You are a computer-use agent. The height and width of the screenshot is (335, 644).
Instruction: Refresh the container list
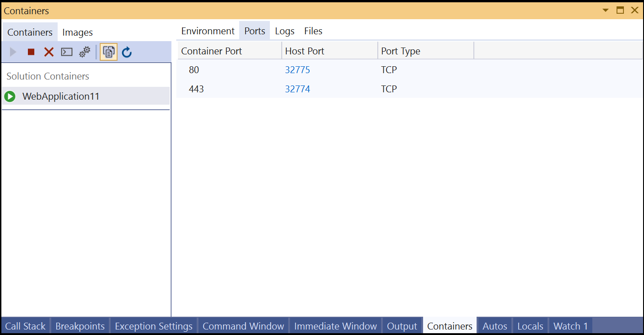click(x=127, y=52)
